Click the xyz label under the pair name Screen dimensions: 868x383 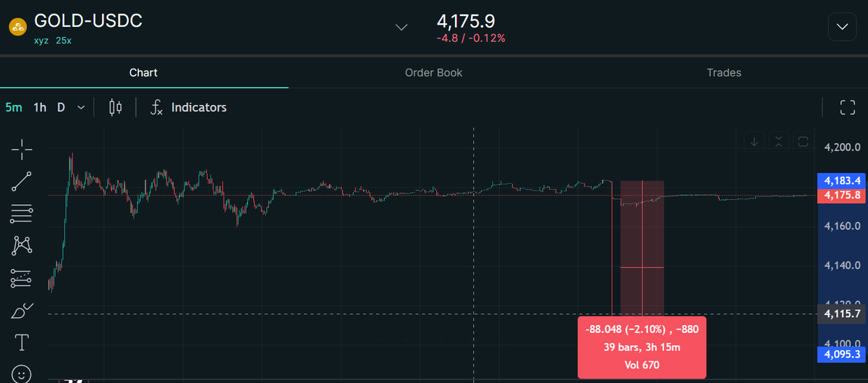42,41
